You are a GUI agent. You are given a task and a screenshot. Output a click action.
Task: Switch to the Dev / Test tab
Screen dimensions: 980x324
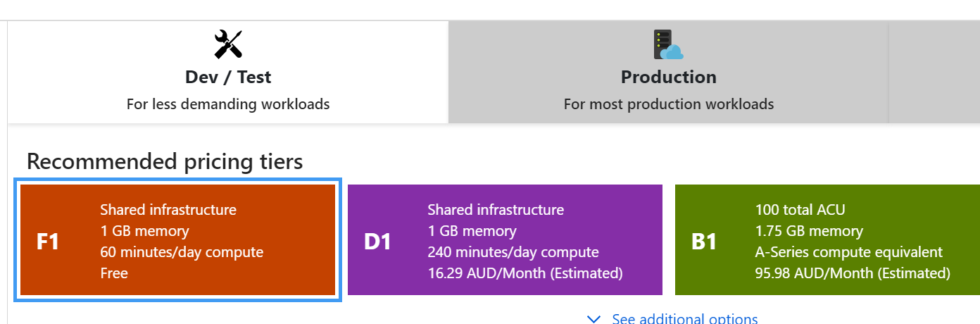[228, 77]
